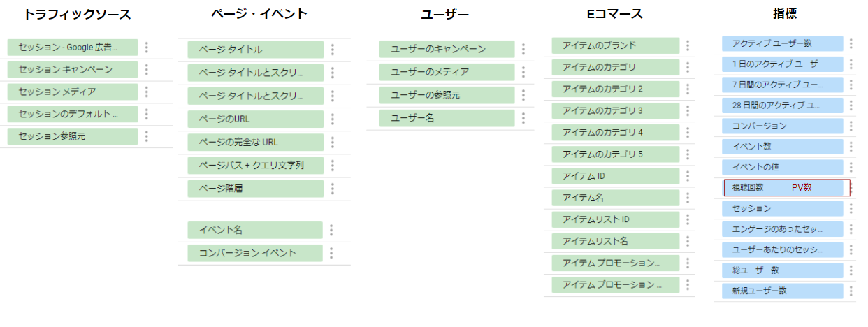Open the menu beside ページ階層
Viewport: 868px width, 327px height.
click(x=333, y=188)
